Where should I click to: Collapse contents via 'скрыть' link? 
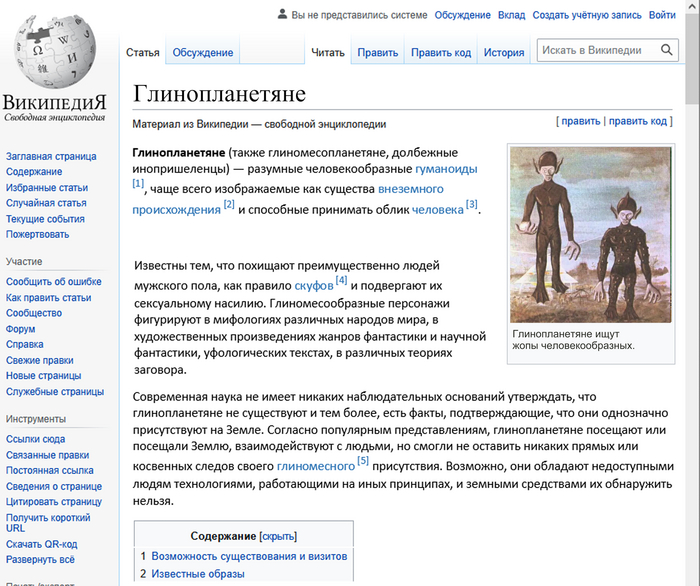pyautogui.click(x=278, y=536)
